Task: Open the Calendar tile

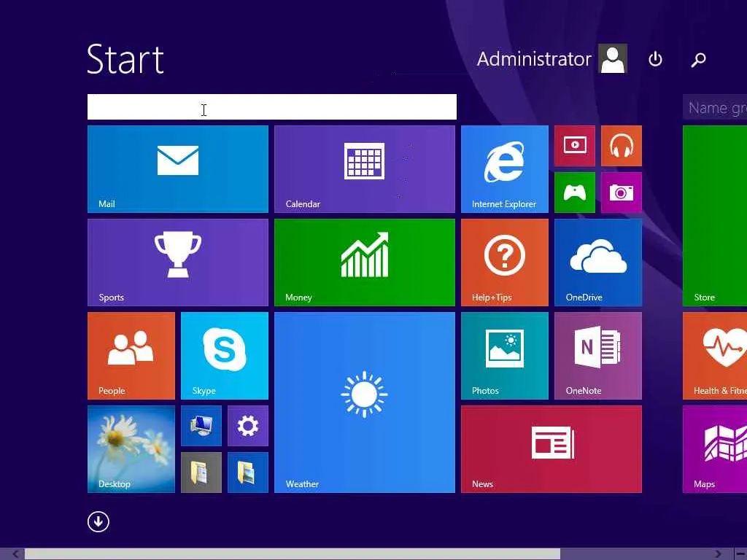Action: tap(365, 169)
